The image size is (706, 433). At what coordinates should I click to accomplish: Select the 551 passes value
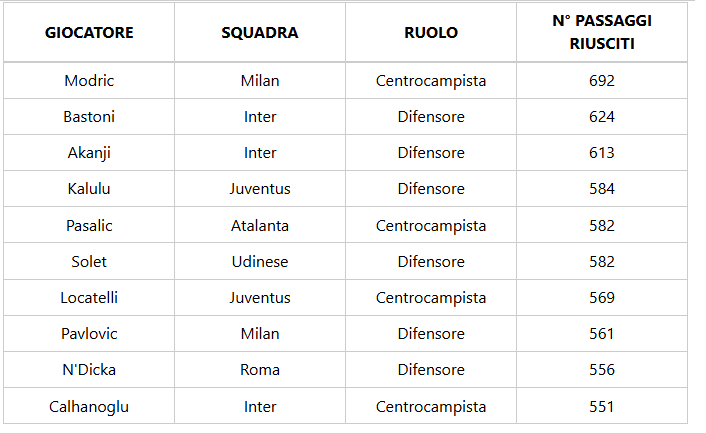click(x=602, y=407)
